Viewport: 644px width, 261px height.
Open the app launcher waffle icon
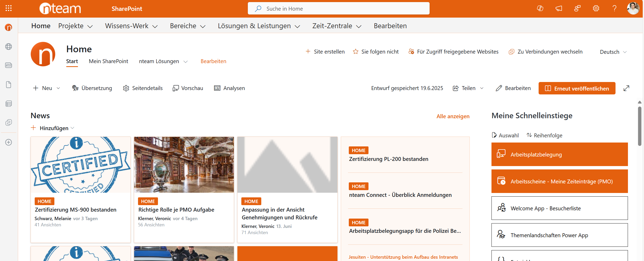(x=9, y=8)
